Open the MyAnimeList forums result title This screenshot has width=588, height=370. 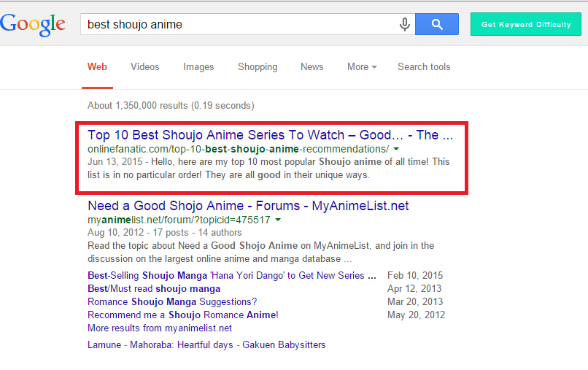[248, 206]
